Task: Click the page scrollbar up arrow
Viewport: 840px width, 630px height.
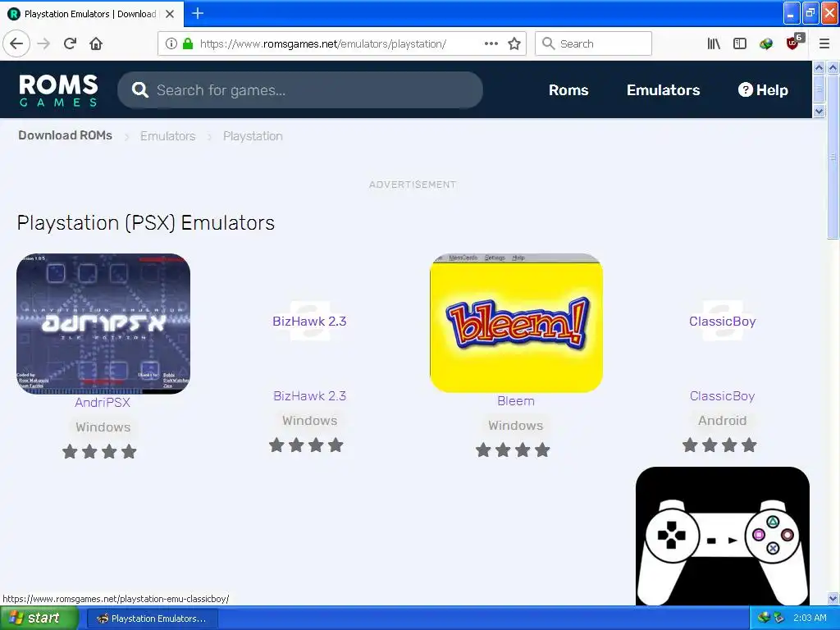Action: tap(833, 67)
